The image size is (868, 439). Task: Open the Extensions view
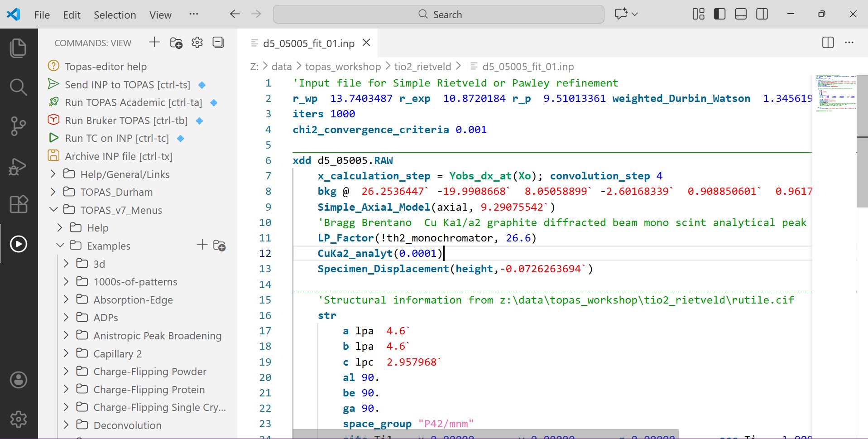pyautogui.click(x=18, y=204)
